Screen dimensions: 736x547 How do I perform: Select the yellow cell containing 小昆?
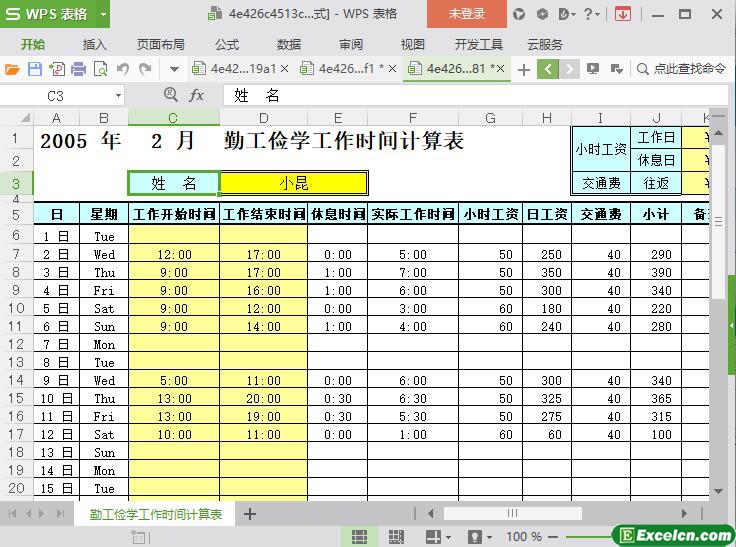tap(294, 183)
